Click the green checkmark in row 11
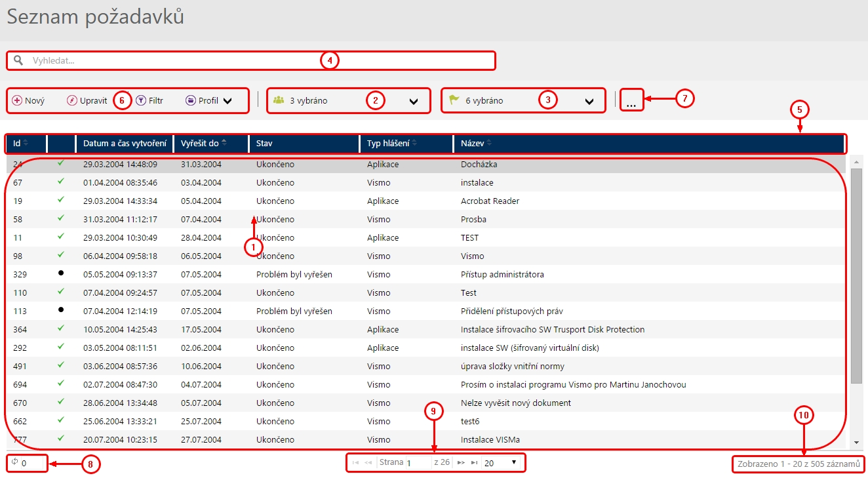 (61, 237)
